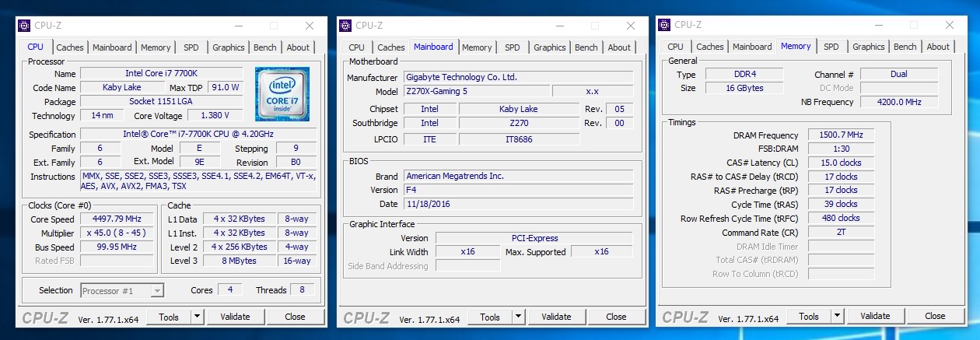Screen dimensions: 980x340
Task: Minimize the CPU tab CPU-Z window
Action: pyautogui.click(x=237, y=26)
